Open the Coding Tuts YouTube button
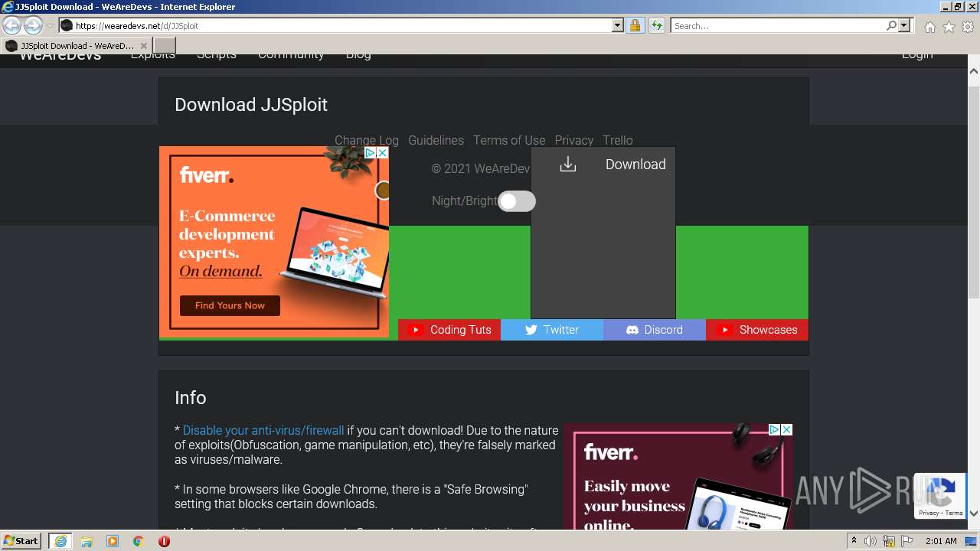This screenshot has width=980, height=551. pyautogui.click(x=449, y=330)
